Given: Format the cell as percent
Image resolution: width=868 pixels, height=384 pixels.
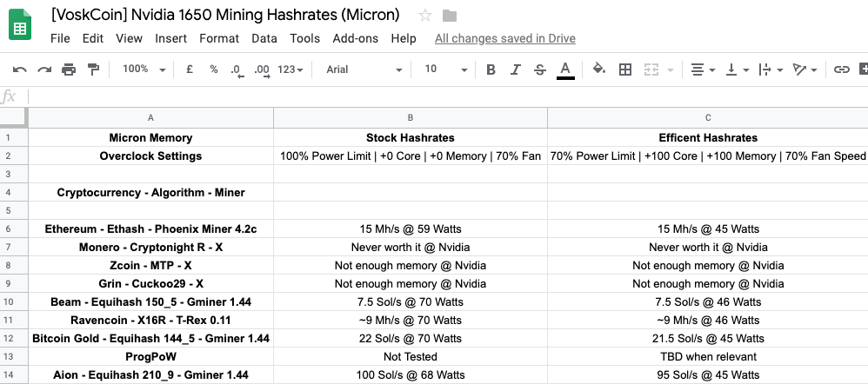Looking at the screenshot, I should [x=214, y=70].
